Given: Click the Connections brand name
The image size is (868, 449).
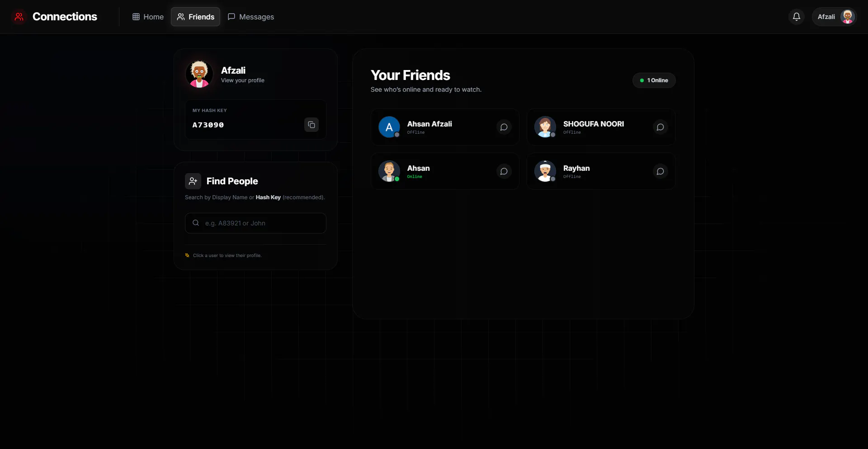Looking at the screenshot, I should tap(65, 17).
